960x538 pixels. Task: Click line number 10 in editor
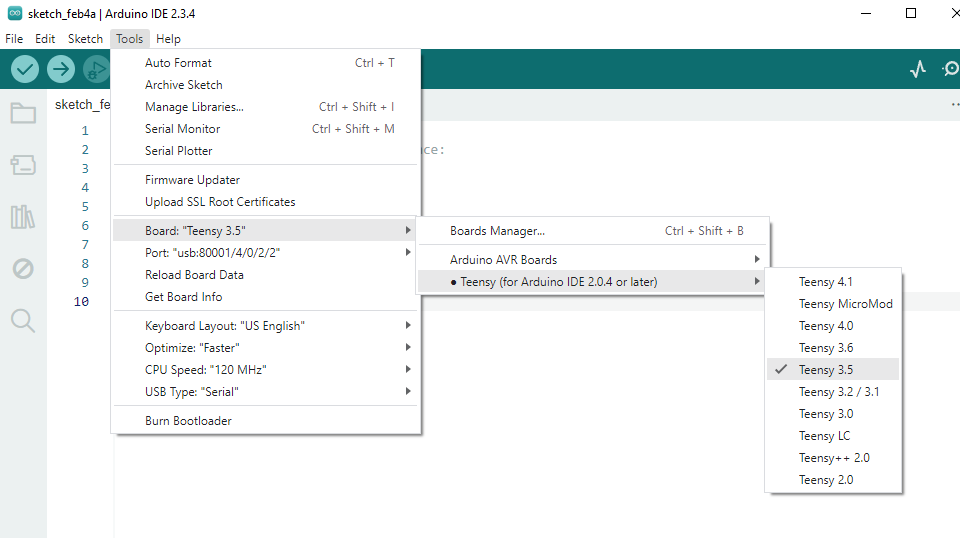point(81,302)
